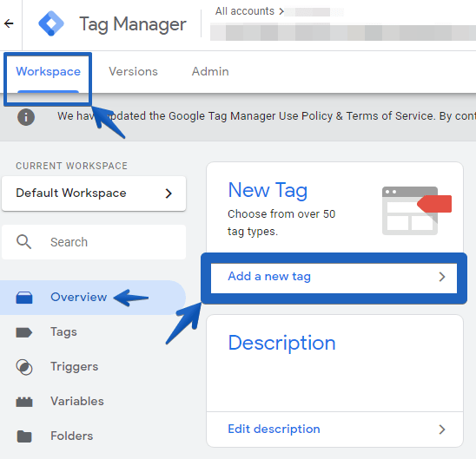476x459 pixels.
Task: Click the Tag Manager title text
Action: coord(133,24)
